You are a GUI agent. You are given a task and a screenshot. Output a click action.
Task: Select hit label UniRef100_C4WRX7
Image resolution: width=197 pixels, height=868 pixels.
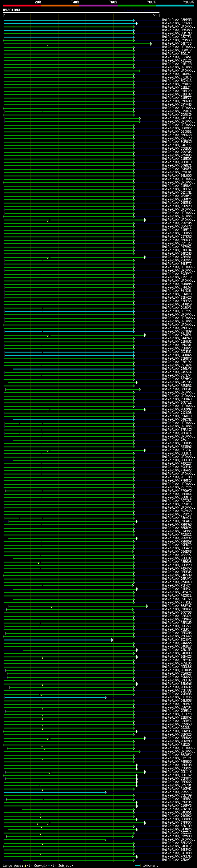click(176, 74)
